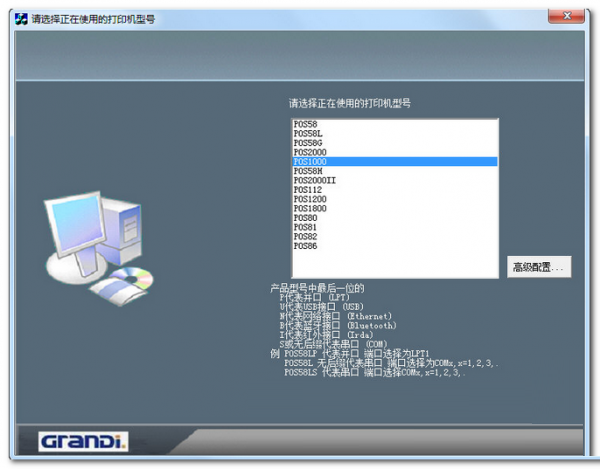Pick POS86 at the list bottom
The image size is (600, 469).
pyautogui.click(x=306, y=245)
